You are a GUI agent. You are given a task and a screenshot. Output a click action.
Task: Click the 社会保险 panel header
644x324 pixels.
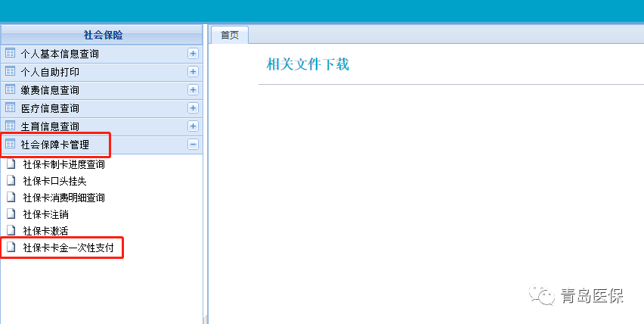pos(102,35)
